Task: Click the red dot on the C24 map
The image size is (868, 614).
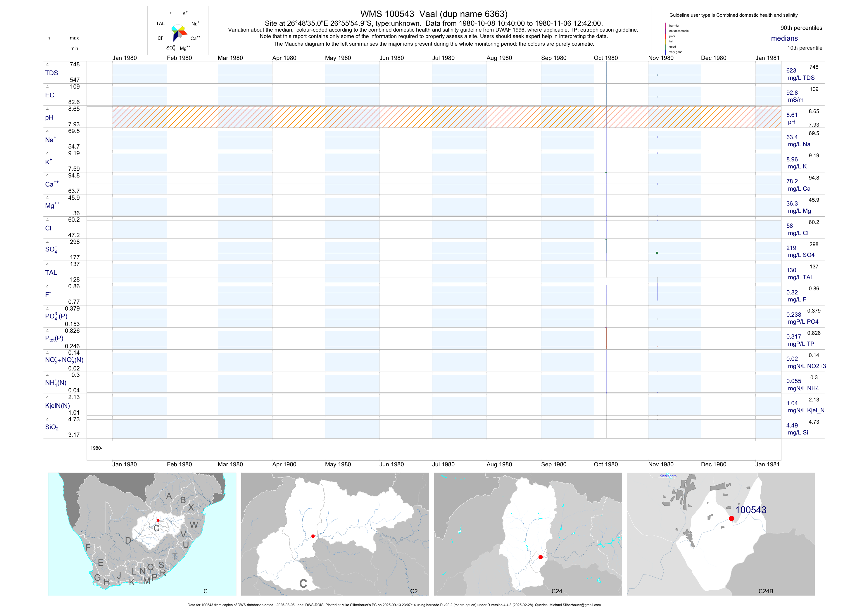Action: (540, 557)
